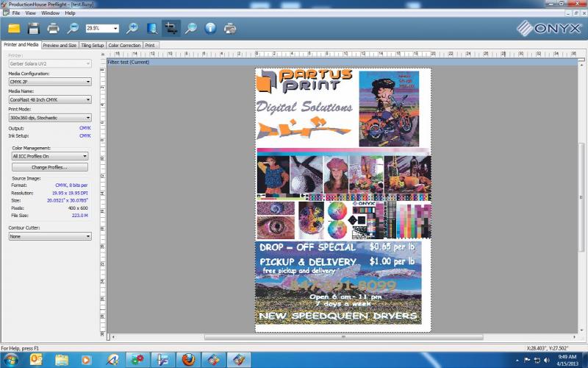Switch to the Print tab
The height and width of the screenshot is (368, 588).
[150, 46]
